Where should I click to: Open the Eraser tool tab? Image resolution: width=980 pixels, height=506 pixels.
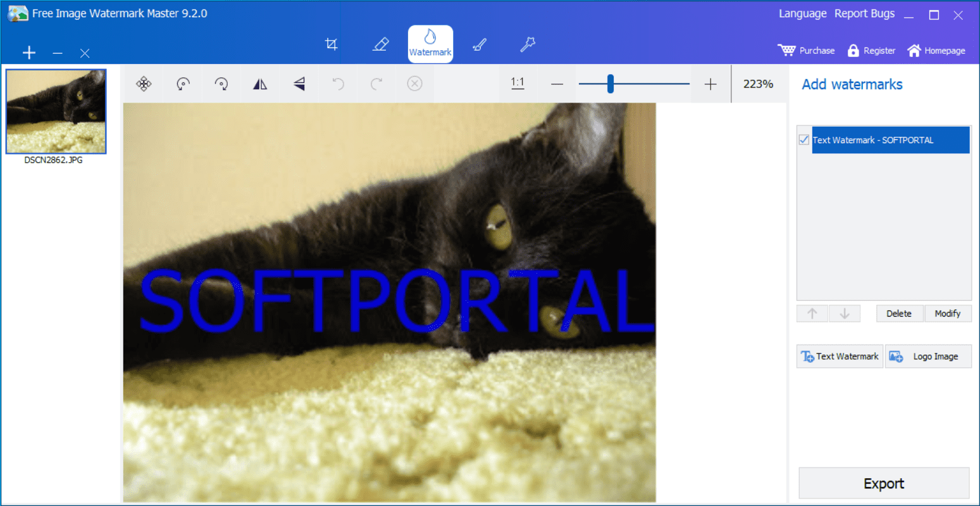point(381,44)
